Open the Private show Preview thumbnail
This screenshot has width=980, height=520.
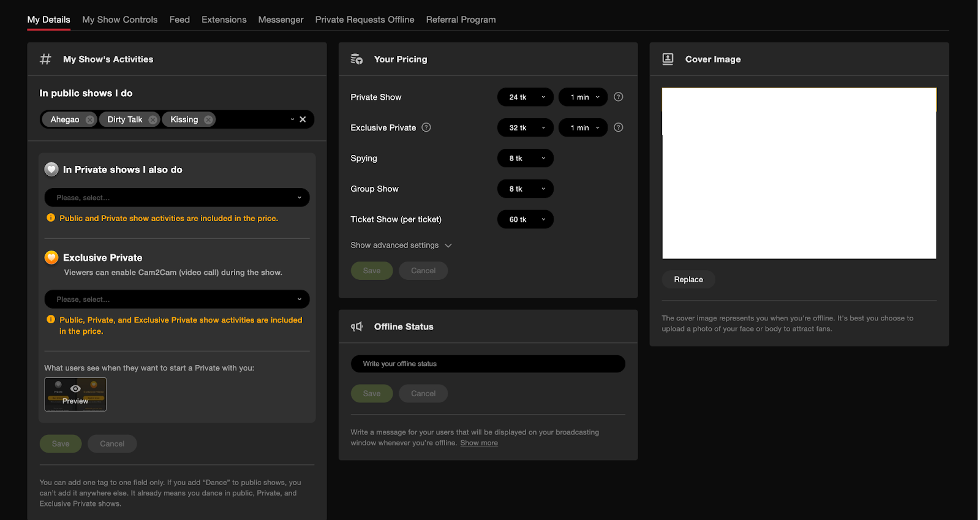75,394
